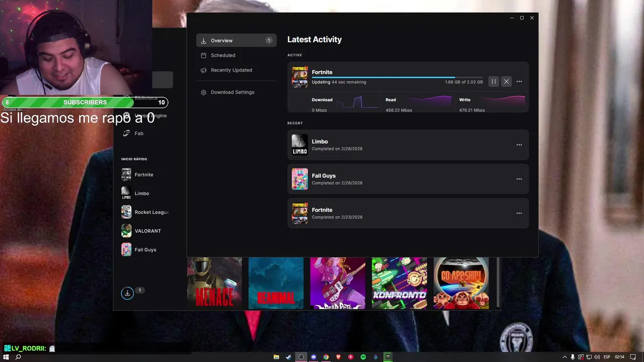Click the microphone tray icon
The image size is (644, 362).
point(573,357)
